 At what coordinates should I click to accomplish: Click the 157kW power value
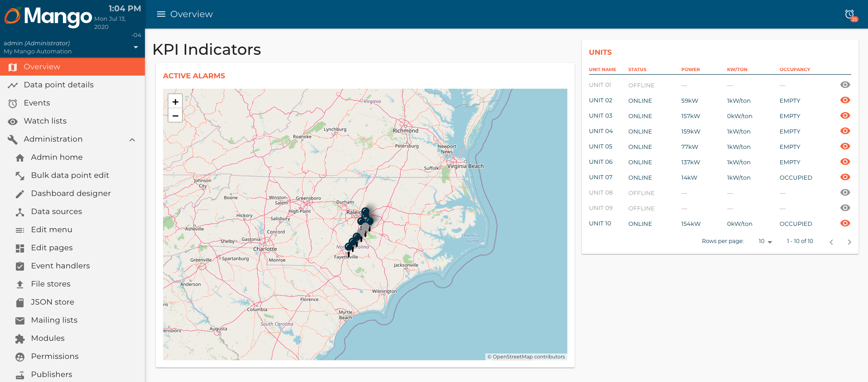pyautogui.click(x=691, y=116)
